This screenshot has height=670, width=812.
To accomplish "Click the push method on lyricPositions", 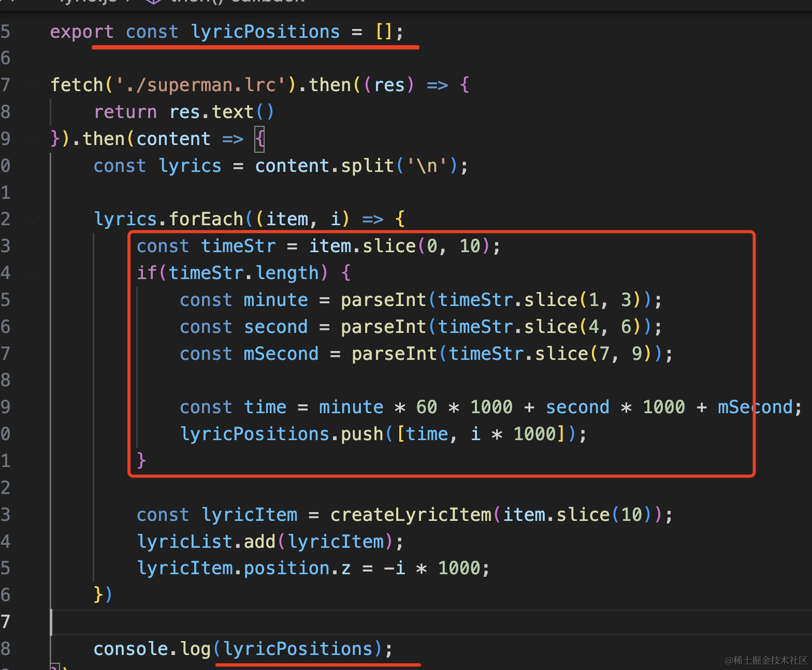I will point(362,434).
